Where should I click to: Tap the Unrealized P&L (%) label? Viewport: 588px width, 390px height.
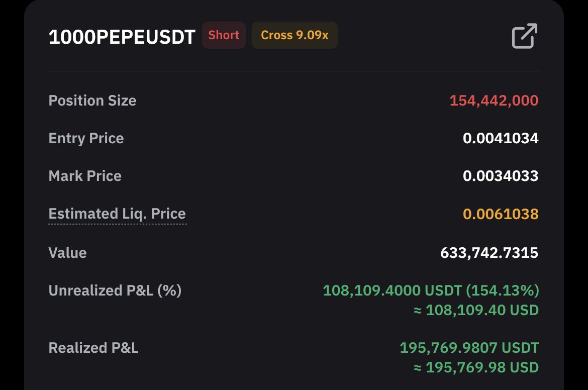pyautogui.click(x=115, y=290)
